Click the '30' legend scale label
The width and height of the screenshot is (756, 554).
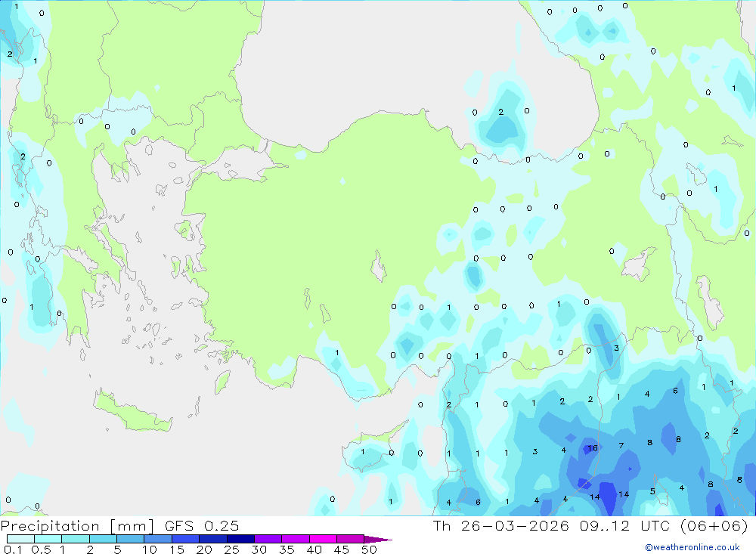tap(259, 549)
